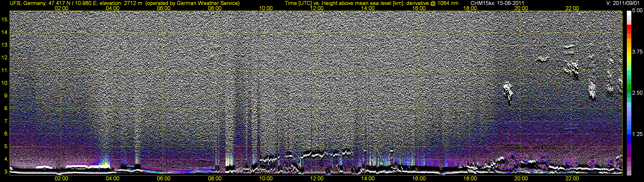The height and width of the screenshot is (182, 644).
Task: Click the text 'elevation: 2712 m'
Action: tap(121, 3)
